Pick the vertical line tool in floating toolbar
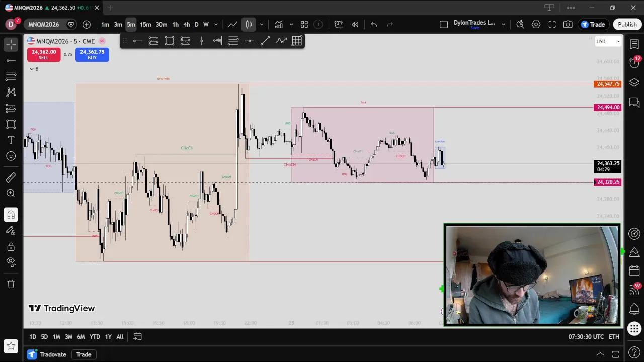644x362 pixels. [x=201, y=41]
